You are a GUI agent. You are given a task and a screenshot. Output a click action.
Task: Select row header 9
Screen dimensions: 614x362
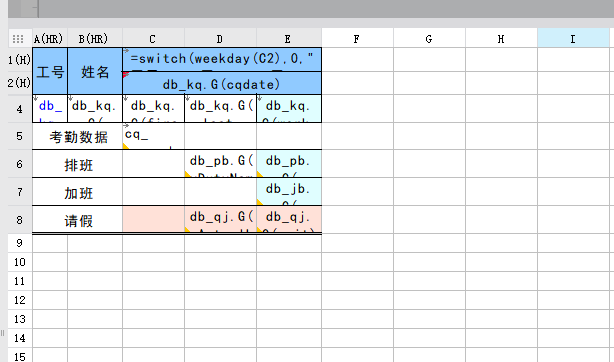(20, 243)
